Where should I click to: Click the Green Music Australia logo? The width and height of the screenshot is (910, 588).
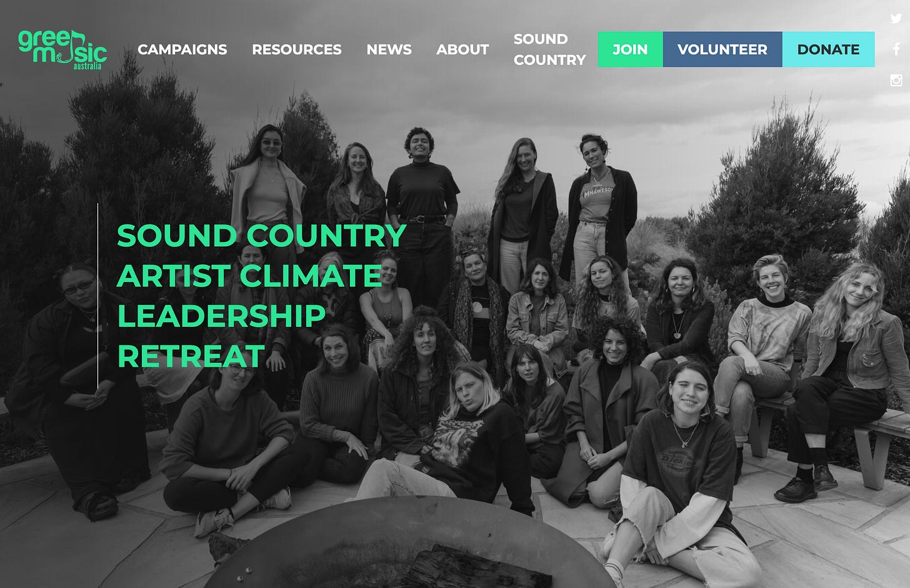coord(62,49)
